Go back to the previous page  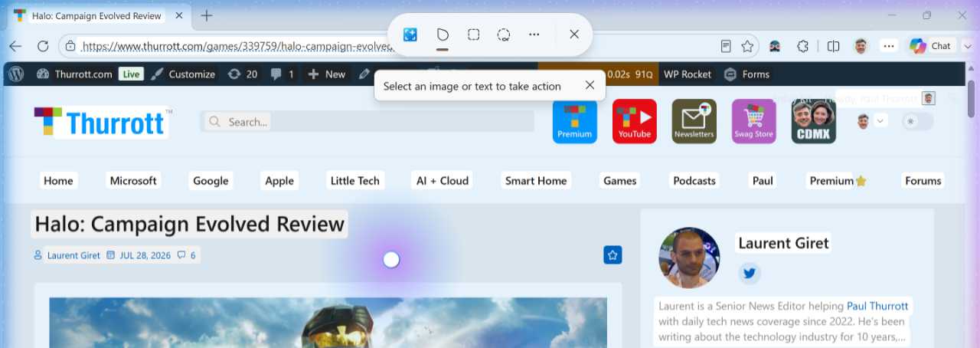[15, 46]
